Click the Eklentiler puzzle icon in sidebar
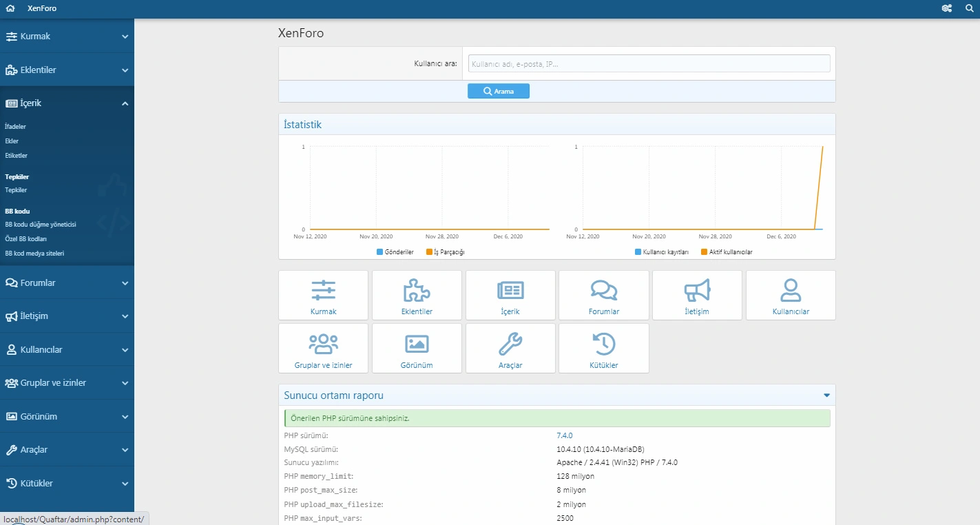Viewport: 980px width, 525px height. [x=11, y=70]
